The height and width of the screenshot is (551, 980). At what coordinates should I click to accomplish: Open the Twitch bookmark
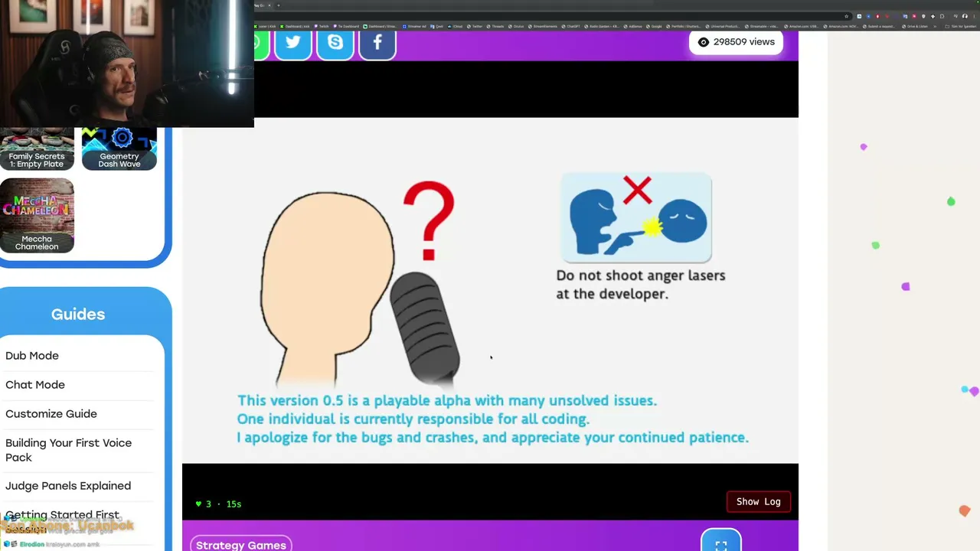point(322,26)
